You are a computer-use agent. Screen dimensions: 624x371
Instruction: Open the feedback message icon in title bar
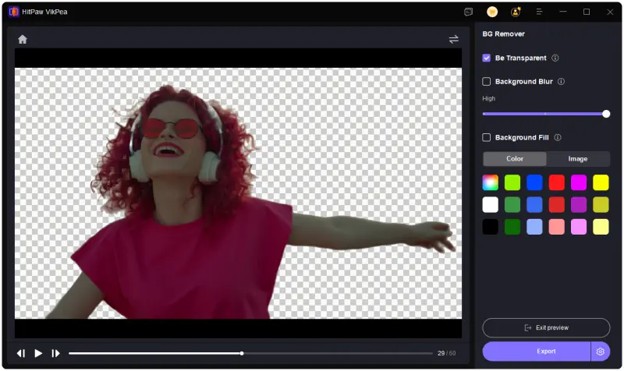468,12
